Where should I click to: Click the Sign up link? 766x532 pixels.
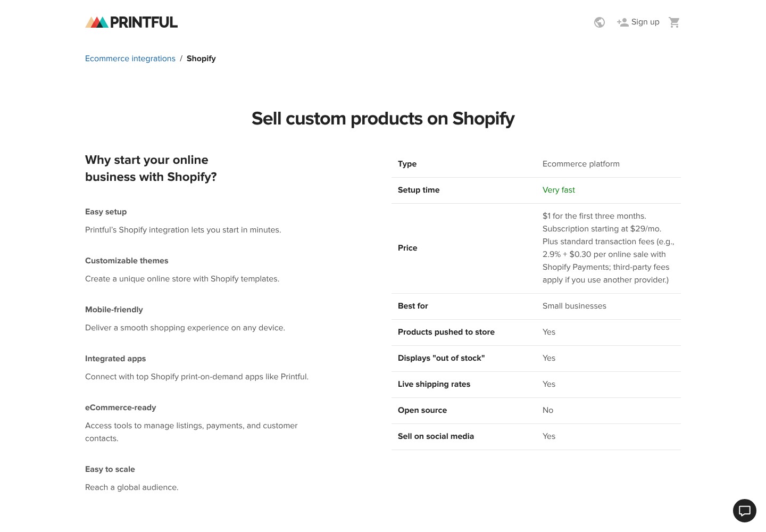point(638,22)
